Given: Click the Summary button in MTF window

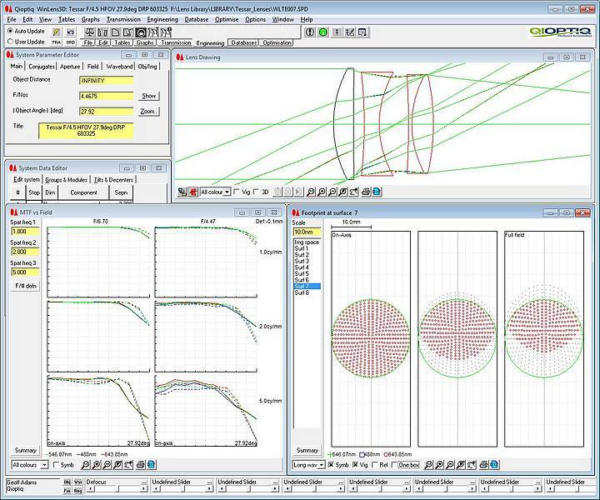Looking at the screenshot, I should point(25,450).
